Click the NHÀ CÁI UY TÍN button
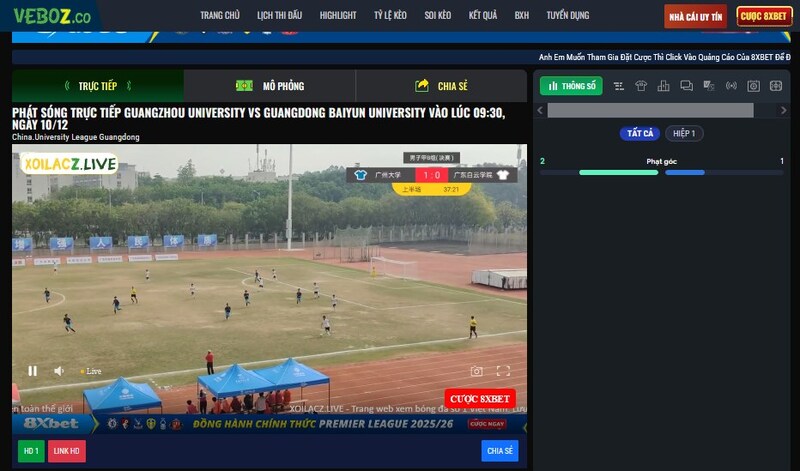The height and width of the screenshot is (471, 800). pyautogui.click(x=695, y=16)
